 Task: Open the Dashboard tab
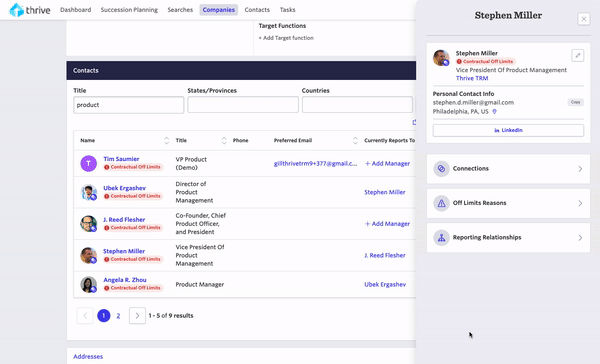[x=75, y=10]
